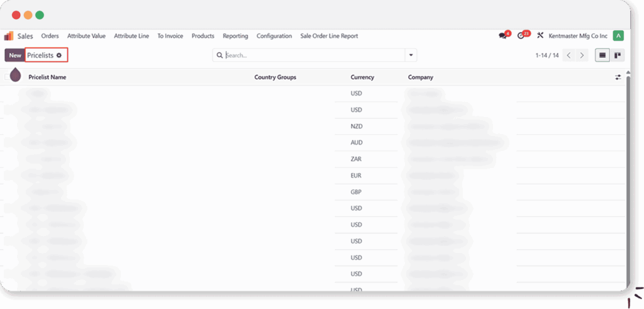
Task: Go to next page of records
Action: click(582, 55)
